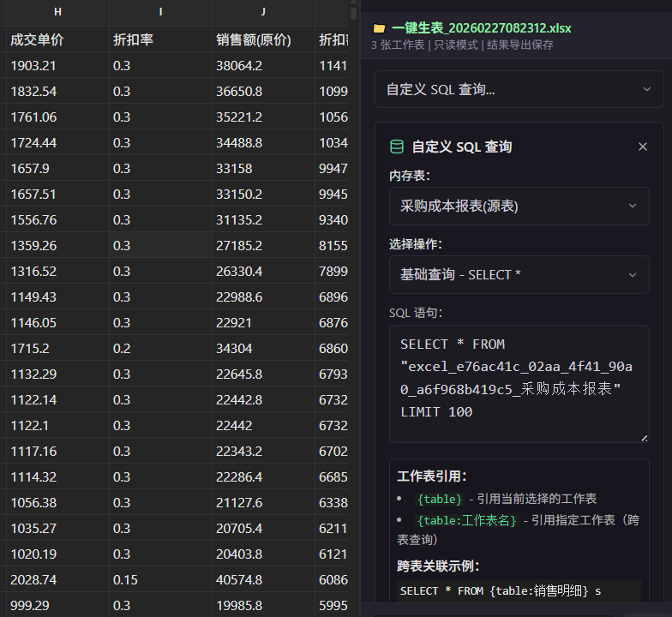The image size is (672, 617).
Task: Select cell with value 1556.76
Action: coord(58,219)
